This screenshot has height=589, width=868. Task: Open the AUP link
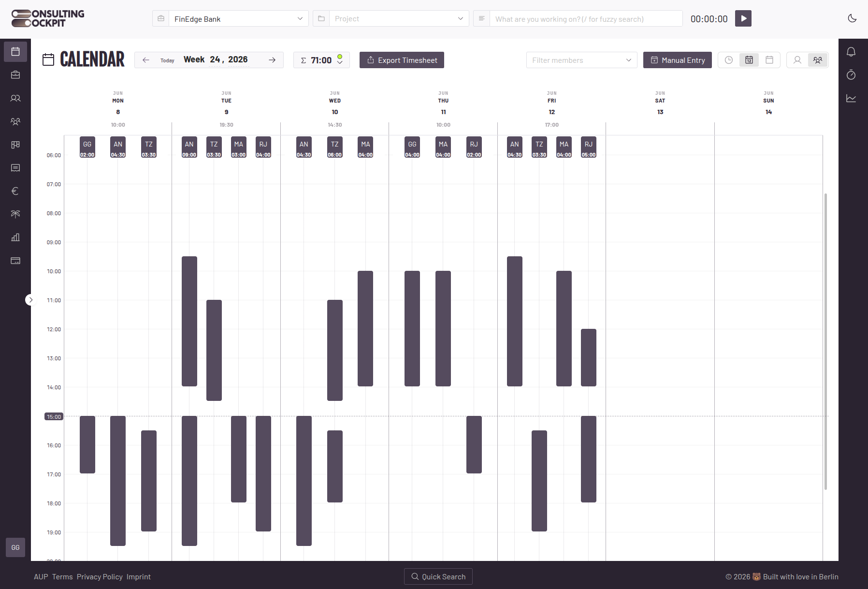tap(41, 576)
